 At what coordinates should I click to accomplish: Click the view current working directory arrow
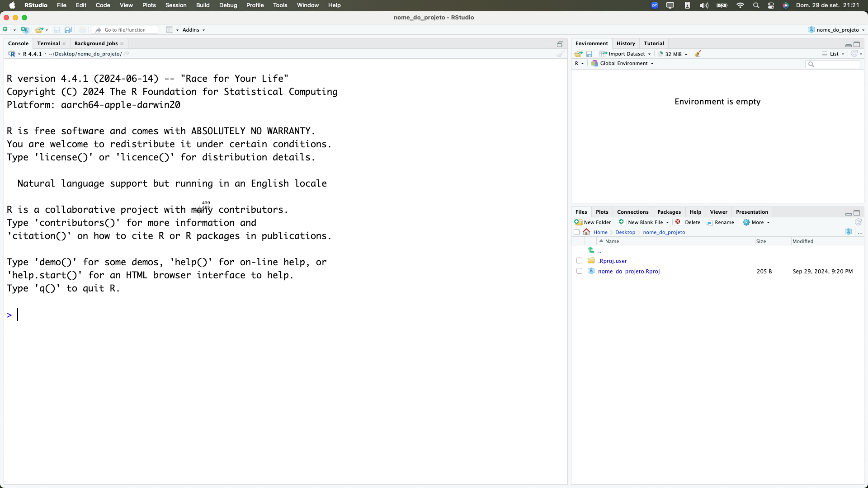click(x=127, y=54)
